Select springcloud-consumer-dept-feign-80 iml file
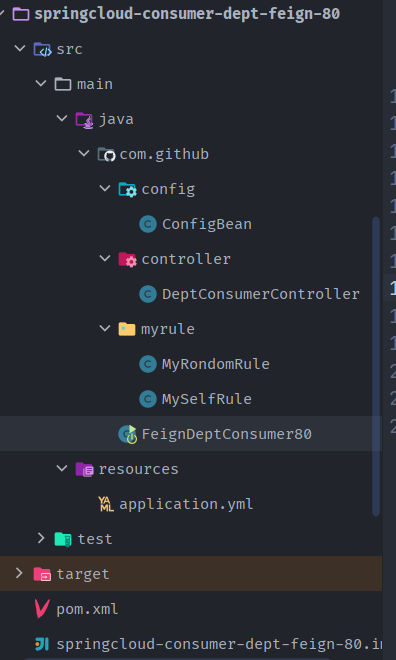Image resolution: width=396 pixels, height=660 pixels. 219,644
